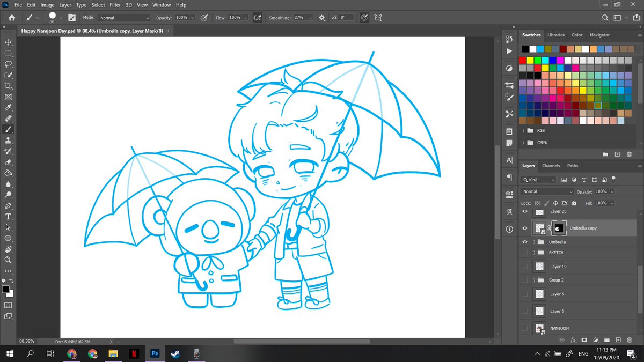The height and width of the screenshot is (362, 644).
Task: Open the layer filter Kind dropdown
Action: [539, 180]
